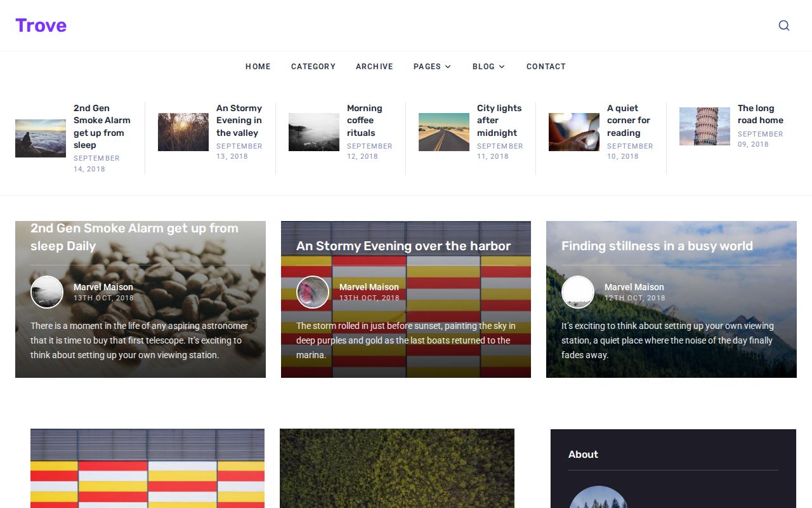Open the thumbnail for Morning coffee rituals
This screenshot has height=508, width=812.
pos(314,132)
